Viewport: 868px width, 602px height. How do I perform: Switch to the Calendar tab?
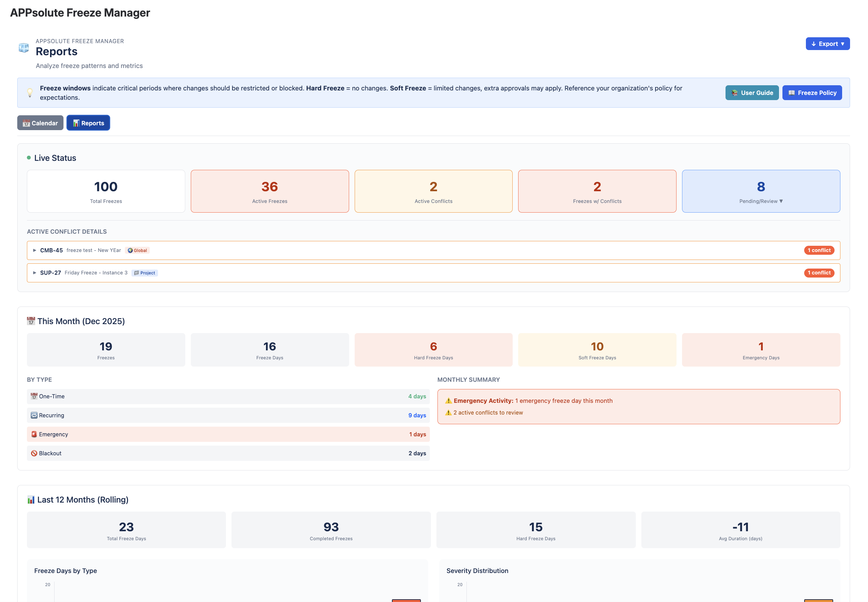(x=40, y=123)
